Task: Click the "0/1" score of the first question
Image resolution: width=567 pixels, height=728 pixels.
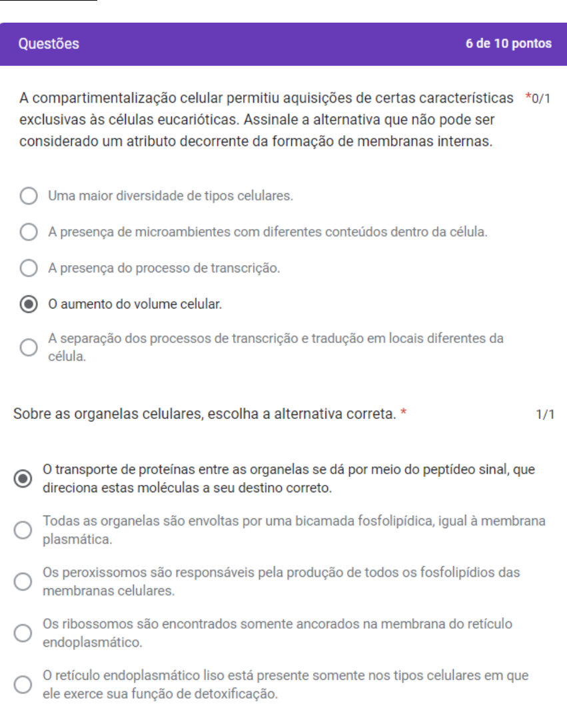Action: pyautogui.click(x=542, y=99)
